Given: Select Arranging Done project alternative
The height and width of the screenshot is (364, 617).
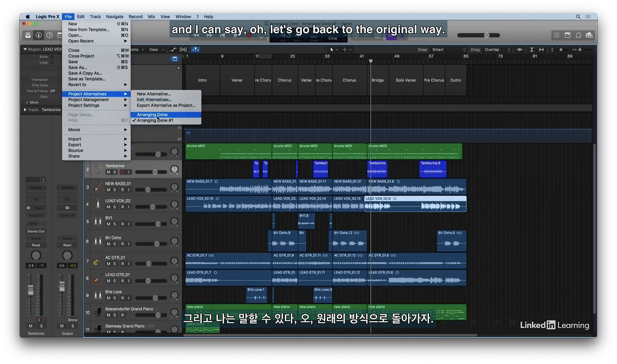Looking at the screenshot, I should [x=166, y=115].
